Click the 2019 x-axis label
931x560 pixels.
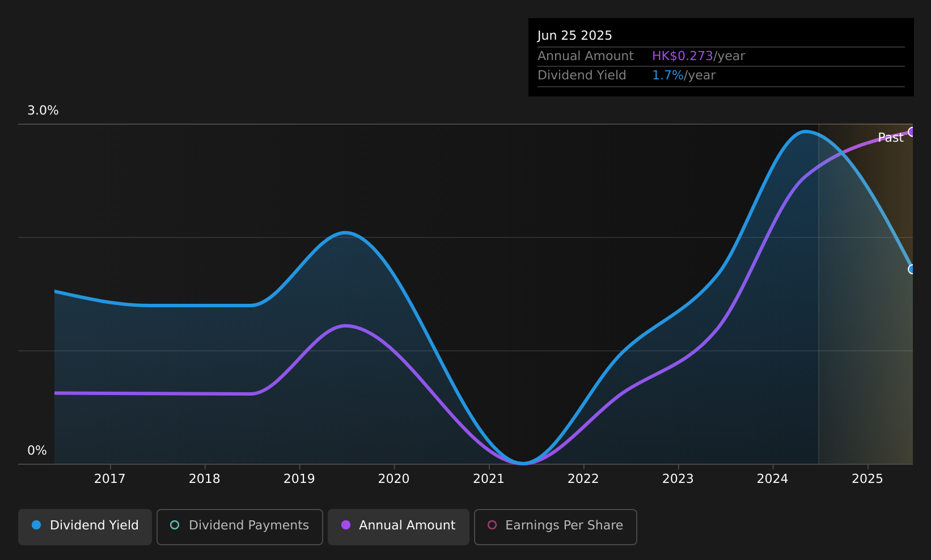point(299,479)
